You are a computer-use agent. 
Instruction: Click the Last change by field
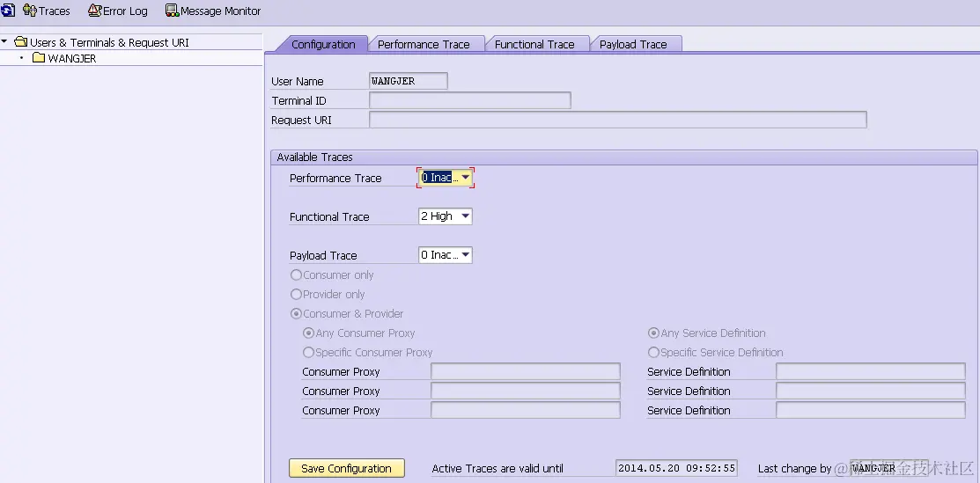(888, 468)
